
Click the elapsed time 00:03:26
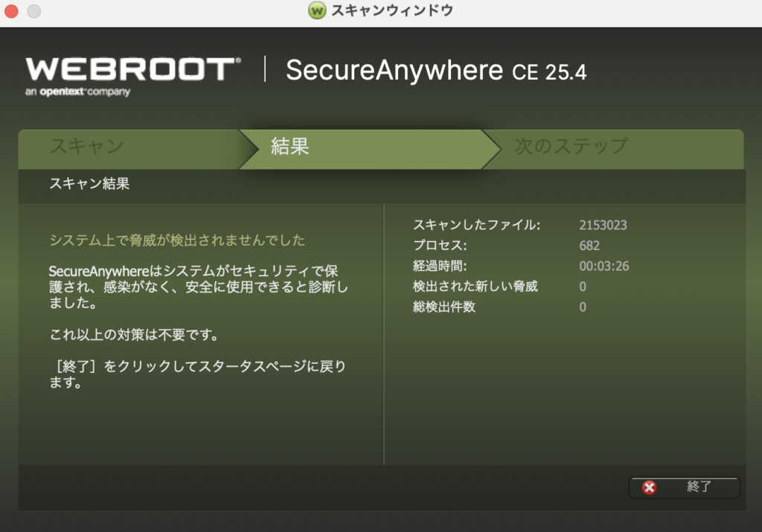pyautogui.click(x=603, y=266)
